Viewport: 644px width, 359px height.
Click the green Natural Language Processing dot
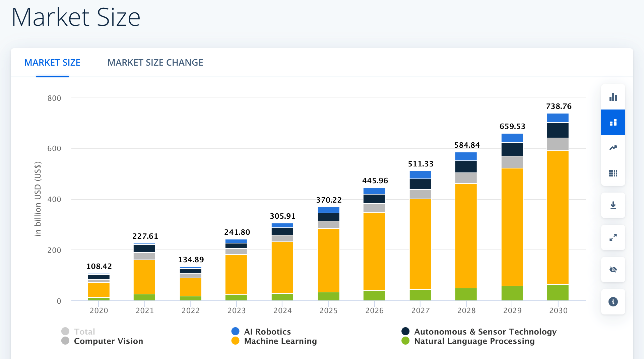coord(405,341)
